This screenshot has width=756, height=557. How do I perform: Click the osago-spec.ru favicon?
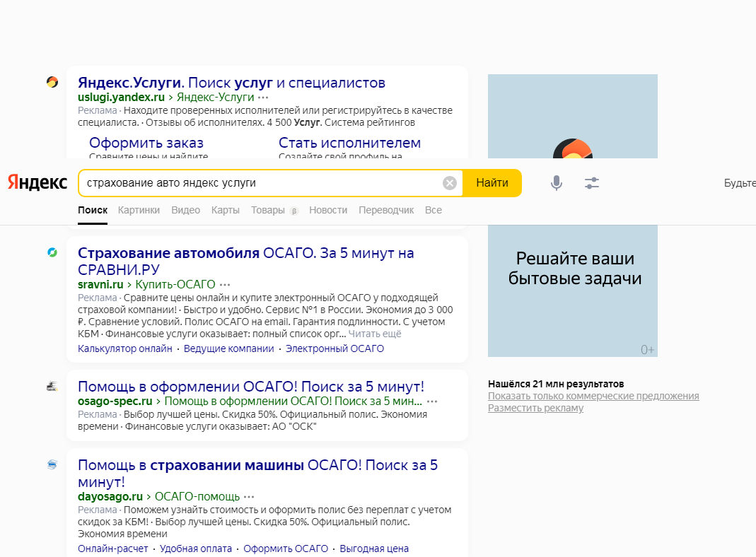click(x=52, y=386)
